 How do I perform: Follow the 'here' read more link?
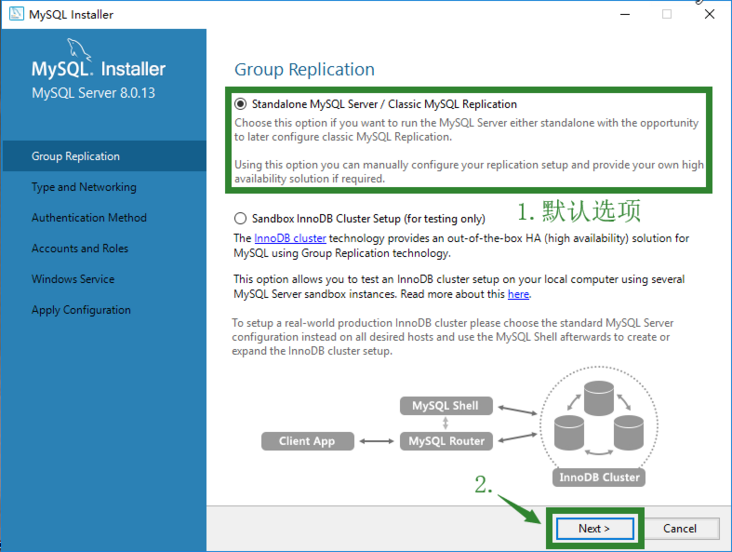518,294
